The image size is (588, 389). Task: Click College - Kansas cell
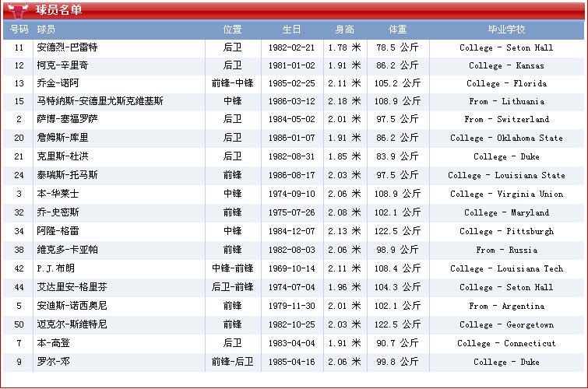[x=507, y=65]
